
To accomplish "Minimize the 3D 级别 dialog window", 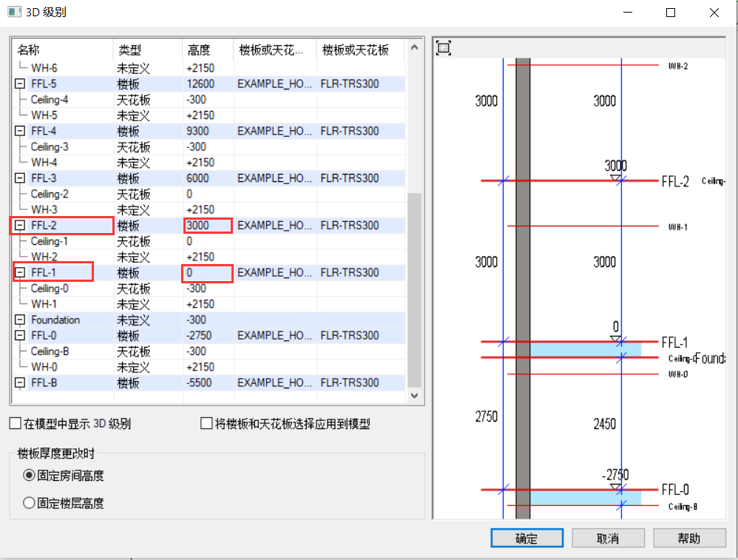I will (627, 13).
